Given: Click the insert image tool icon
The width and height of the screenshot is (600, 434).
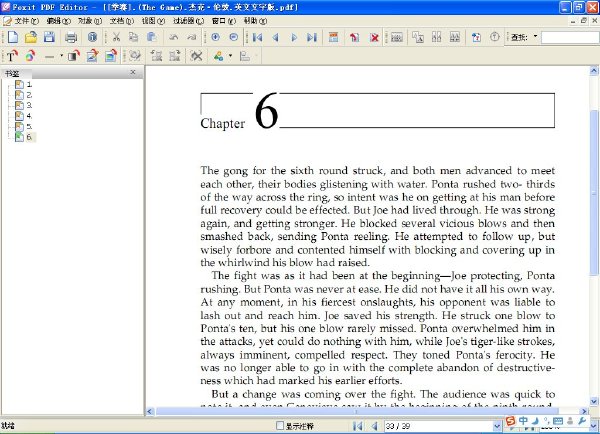Looking at the screenshot, I should click(x=111, y=56).
